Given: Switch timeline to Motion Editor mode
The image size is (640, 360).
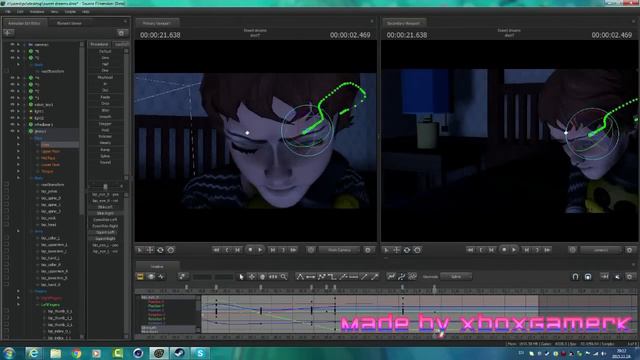Looking at the screenshot, I should pyautogui.click(x=151, y=277).
